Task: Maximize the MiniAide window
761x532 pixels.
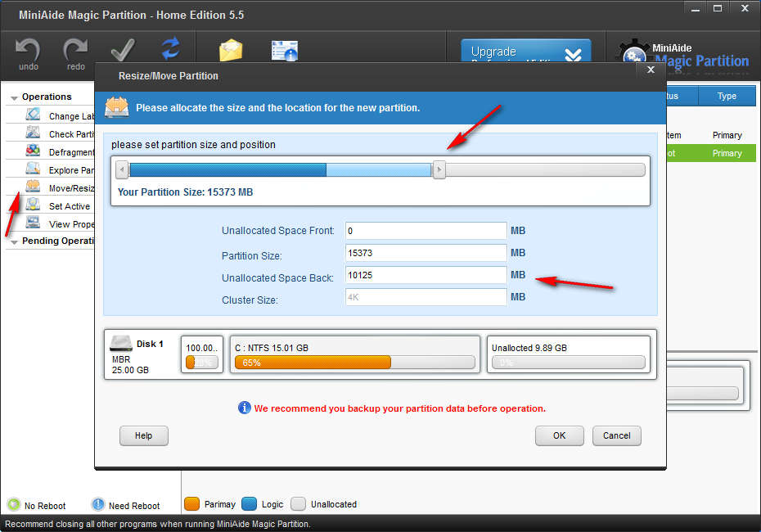Action: click(x=718, y=8)
